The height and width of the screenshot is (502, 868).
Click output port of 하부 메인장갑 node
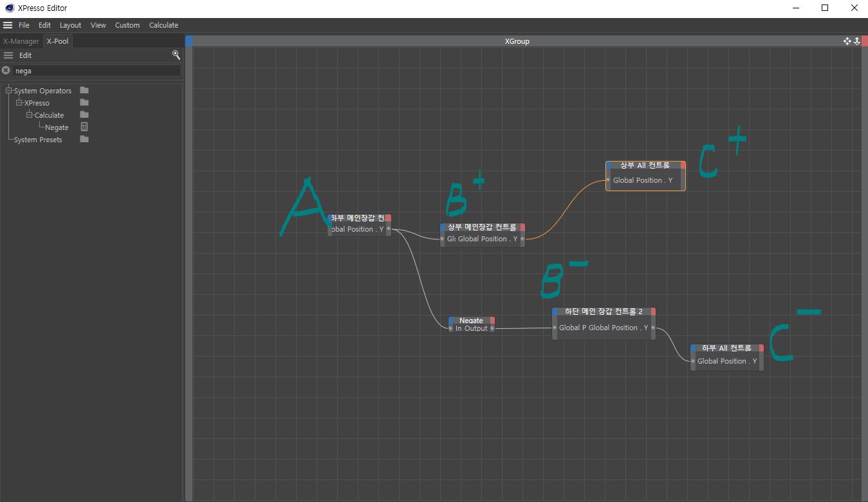pyautogui.click(x=388, y=229)
